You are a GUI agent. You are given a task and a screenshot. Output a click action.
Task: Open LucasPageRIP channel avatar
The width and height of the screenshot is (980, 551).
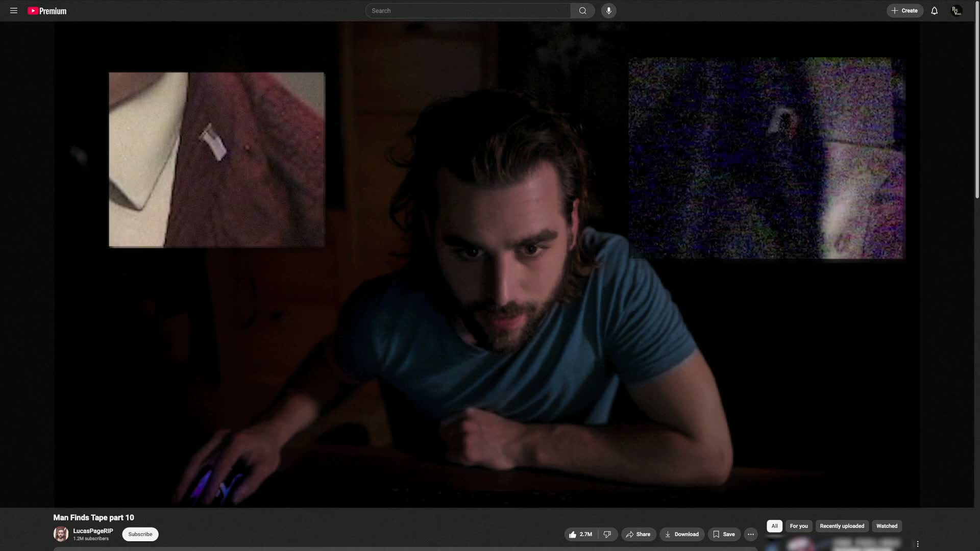(x=61, y=534)
